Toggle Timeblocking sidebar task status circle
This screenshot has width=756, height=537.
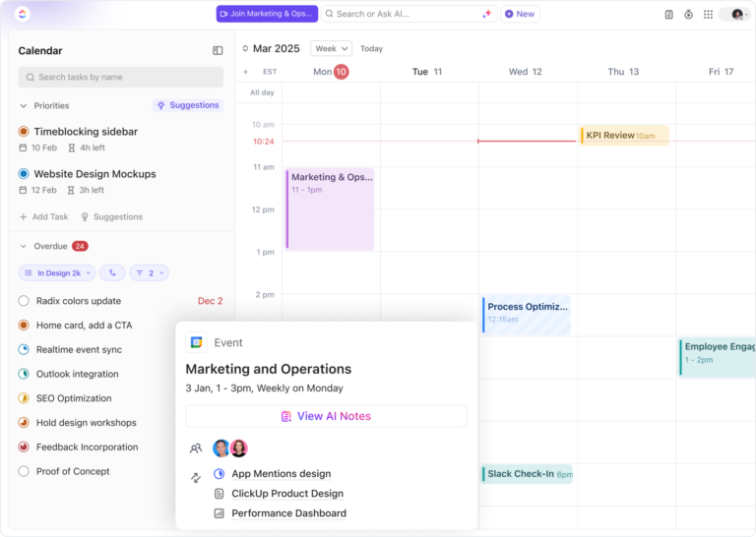24,132
